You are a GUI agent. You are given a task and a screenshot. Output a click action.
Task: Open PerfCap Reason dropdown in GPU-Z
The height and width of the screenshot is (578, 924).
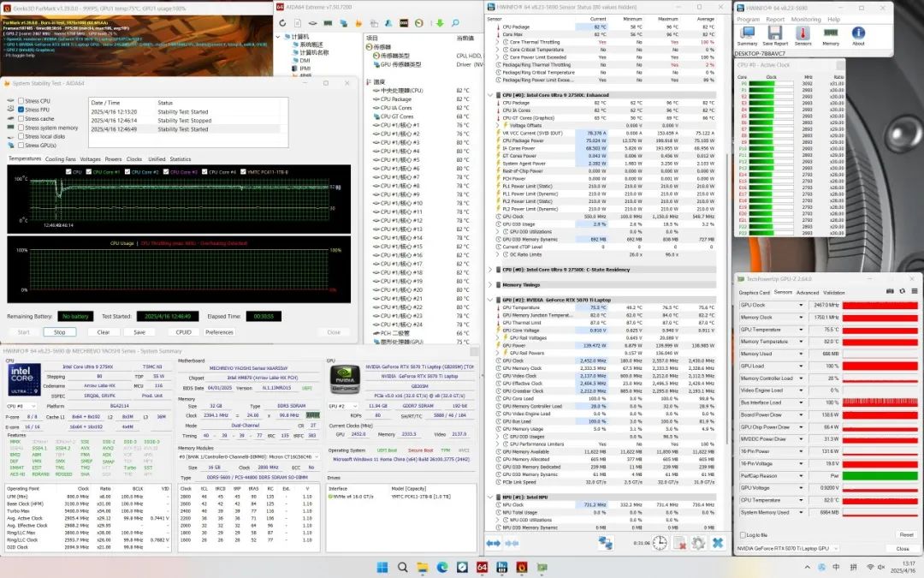[x=801, y=475]
